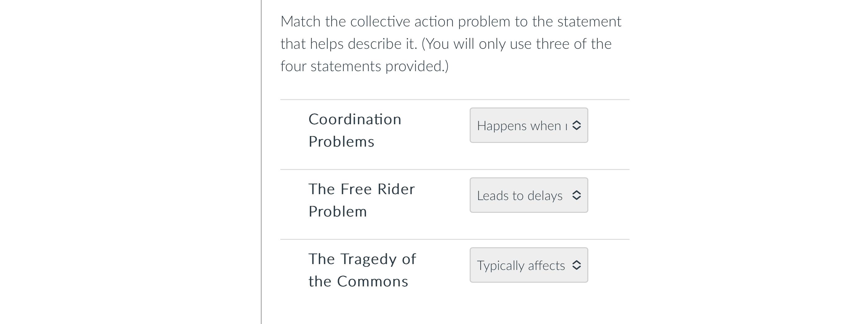Image resolution: width=868 pixels, height=324 pixels.
Task: Click the chevron icon on the first dropdown
Action: (x=577, y=125)
